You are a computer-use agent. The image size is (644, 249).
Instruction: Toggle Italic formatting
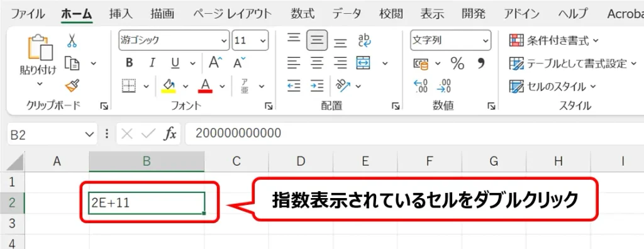pos(152,63)
